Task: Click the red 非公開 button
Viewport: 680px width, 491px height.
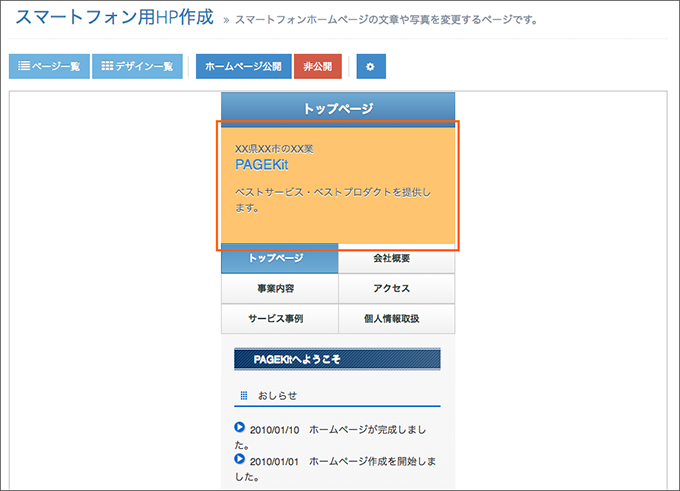Action: pos(317,66)
